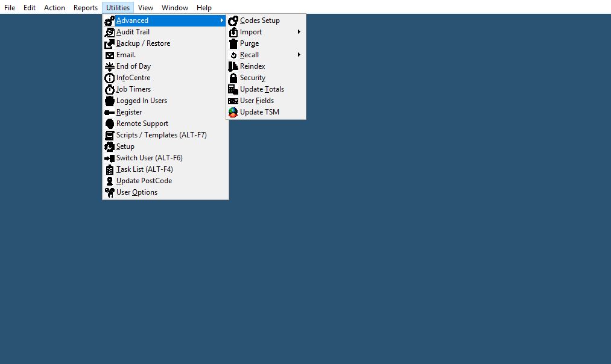Click the Update Totals calculator icon

pyautogui.click(x=233, y=89)
